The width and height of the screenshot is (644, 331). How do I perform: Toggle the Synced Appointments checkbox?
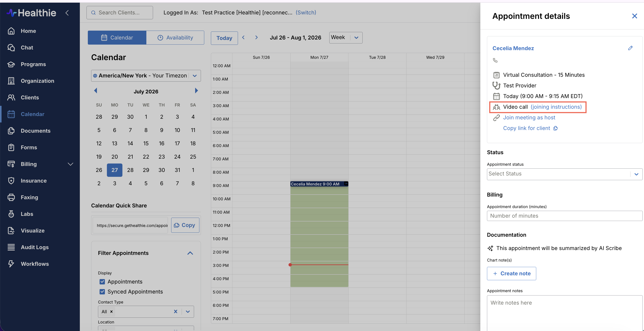click(x=102, y=292)
